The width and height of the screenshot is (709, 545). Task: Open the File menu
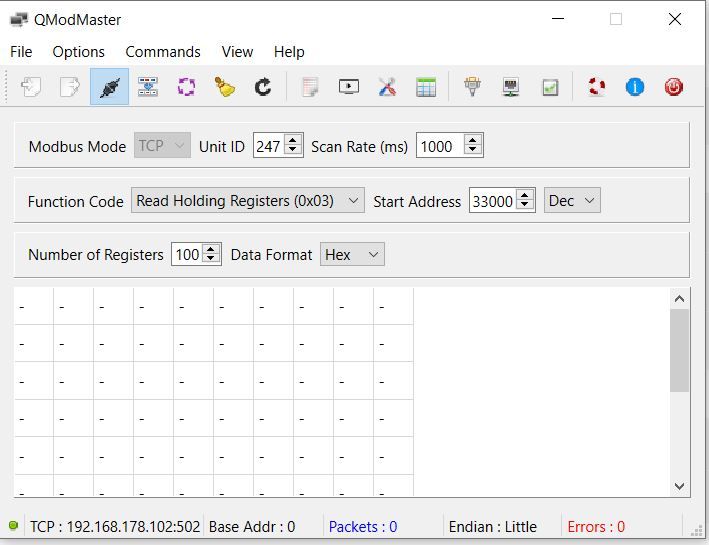21,52
